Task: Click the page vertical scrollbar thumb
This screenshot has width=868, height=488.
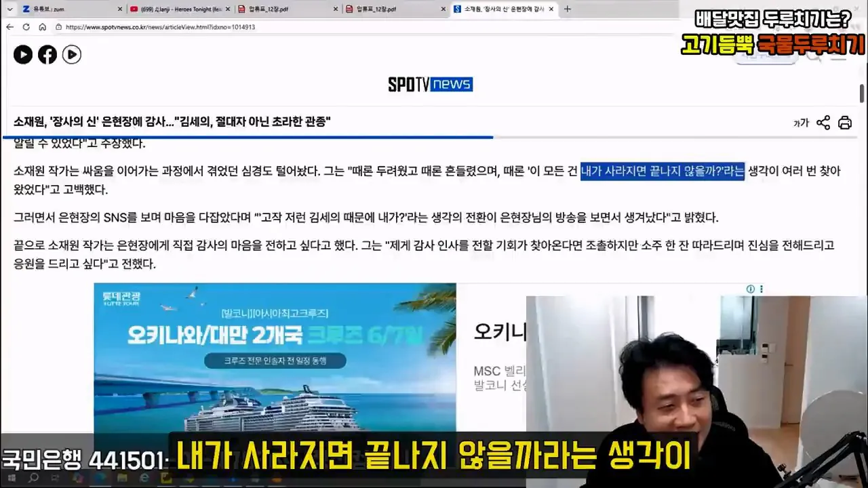Action: [863, 92]
